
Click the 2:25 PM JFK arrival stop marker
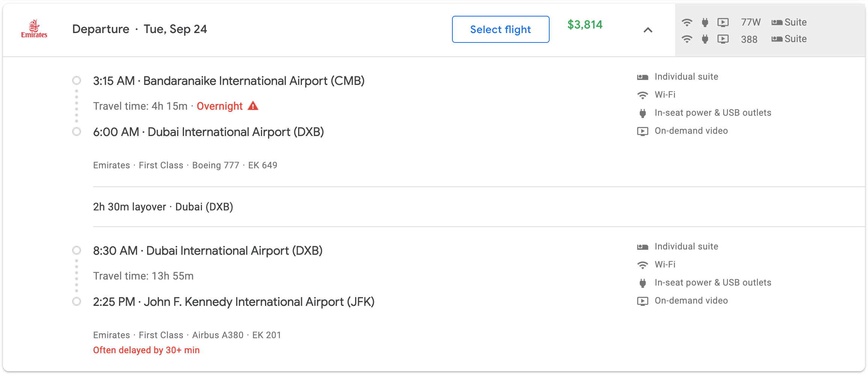coord(77,302)
